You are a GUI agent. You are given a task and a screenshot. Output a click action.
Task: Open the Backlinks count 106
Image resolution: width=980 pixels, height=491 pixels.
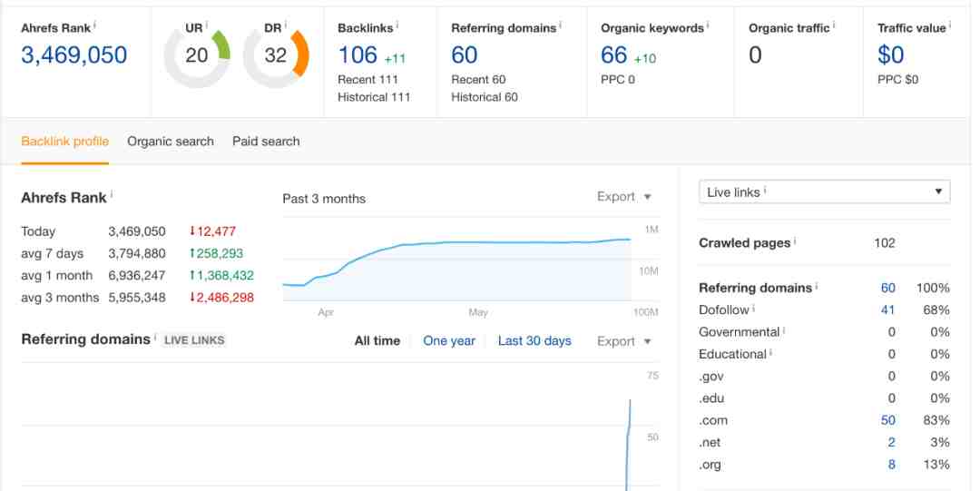tap(358, 55)
